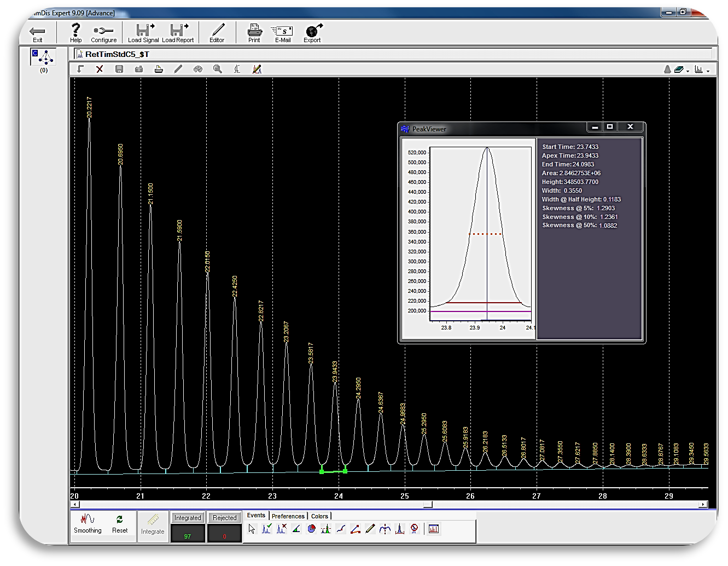728x566 pixels.
Task: Switch to the Preferences tab
Action: coord(288,516)
